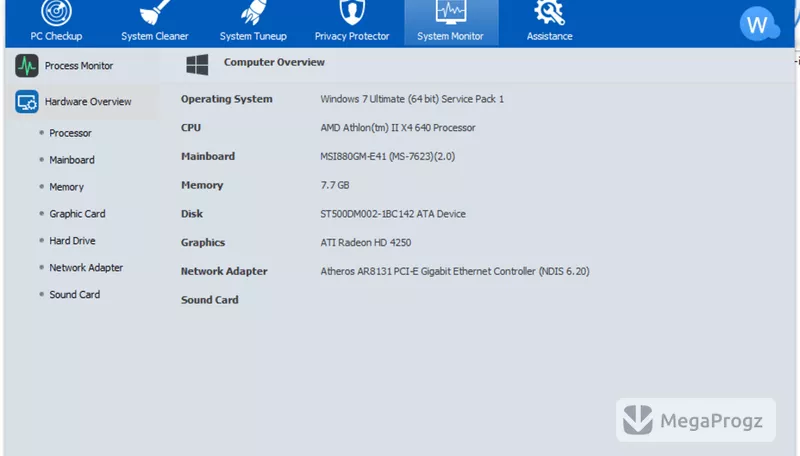The image size is (800, 456).
Task: Select the ATI Radeon HD 4250 value
Action: click(x=365, y=242)
